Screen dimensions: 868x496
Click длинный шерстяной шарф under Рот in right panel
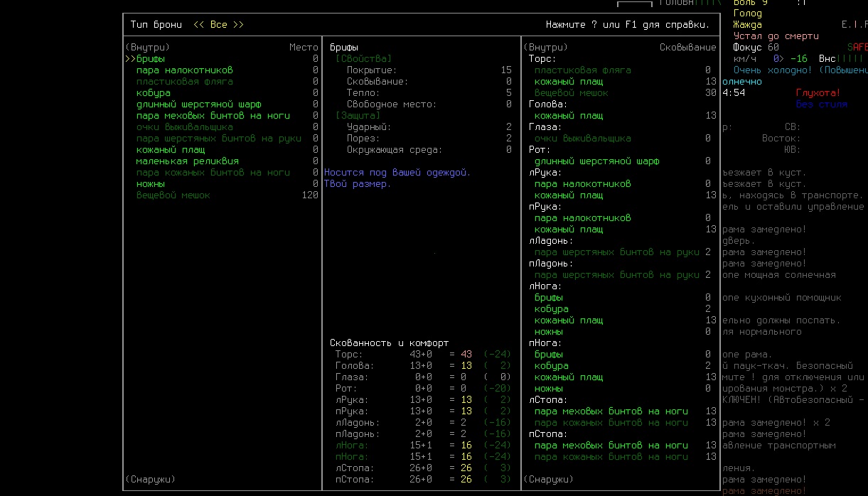(x=597, y=161)
